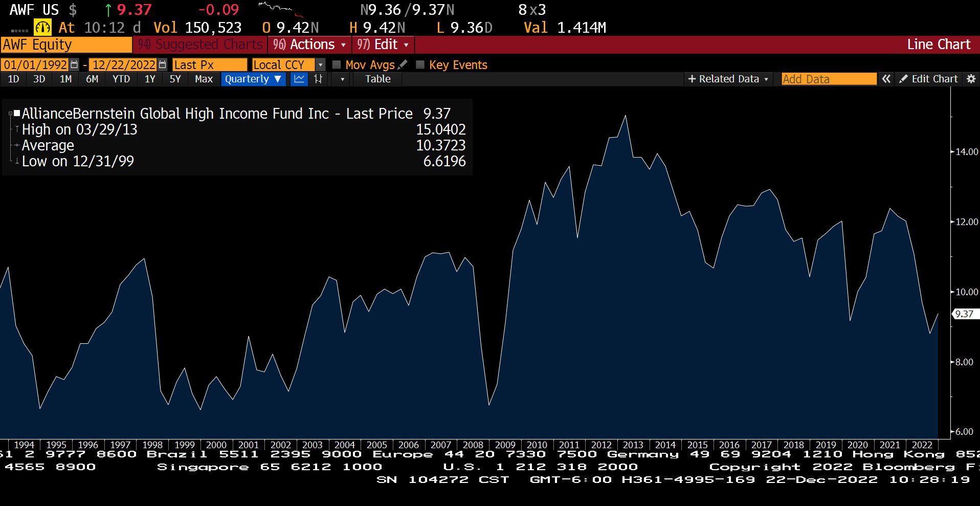Click the O 9.42N open price
980x506 pixels.
click(291, 27)
